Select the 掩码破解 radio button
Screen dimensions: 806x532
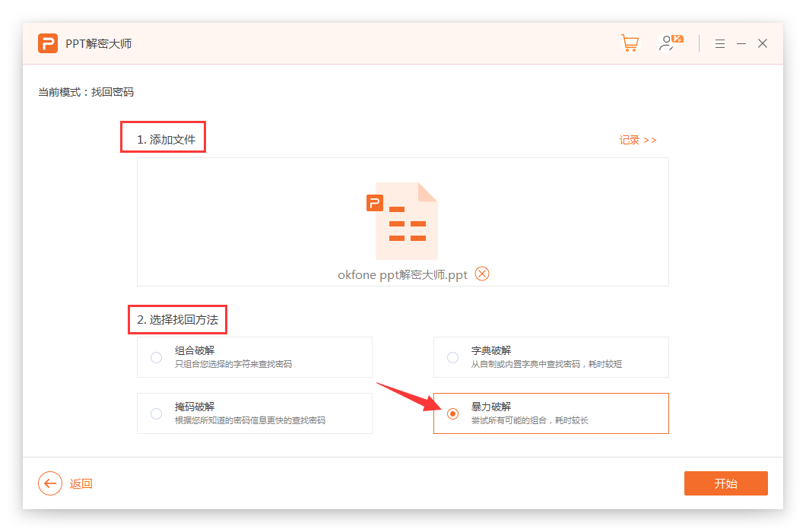coord(156,413)
